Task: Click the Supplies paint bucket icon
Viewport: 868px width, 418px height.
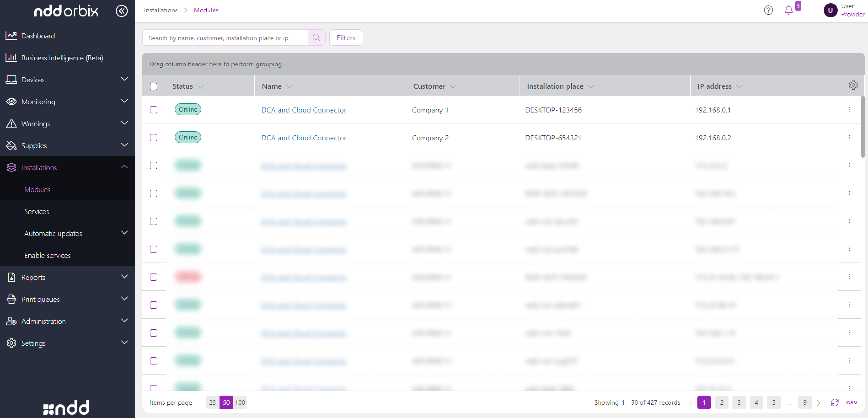Action: (x=11, y=145)
